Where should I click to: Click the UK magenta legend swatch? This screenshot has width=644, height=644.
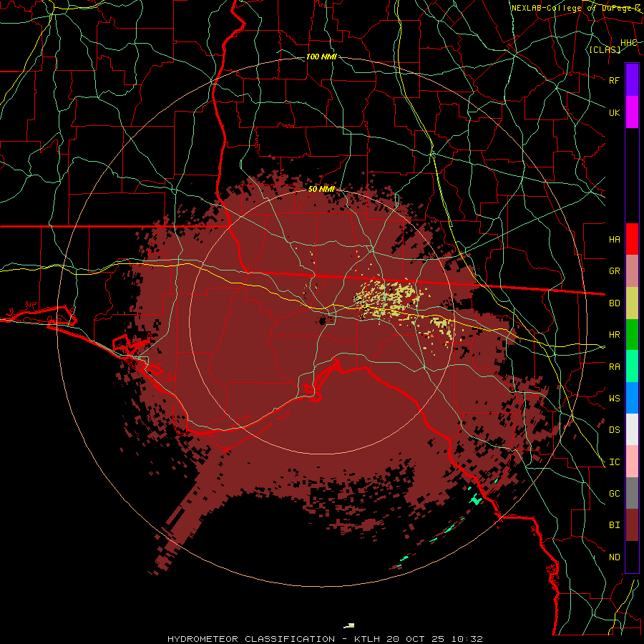coord(632,112)
